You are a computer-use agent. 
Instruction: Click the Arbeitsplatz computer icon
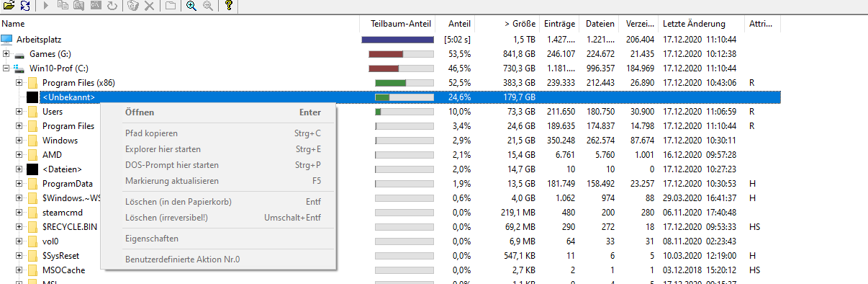click(x=7, y=40)
